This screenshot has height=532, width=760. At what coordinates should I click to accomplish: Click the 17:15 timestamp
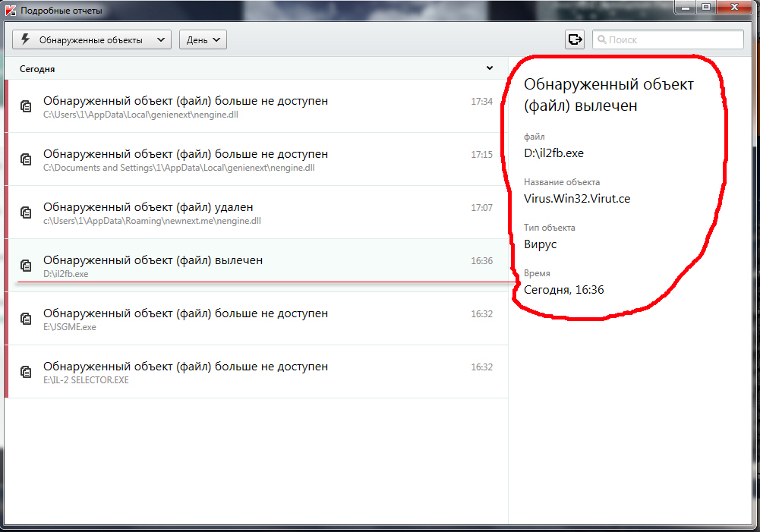pyautogui.click(x=482, y=155)
